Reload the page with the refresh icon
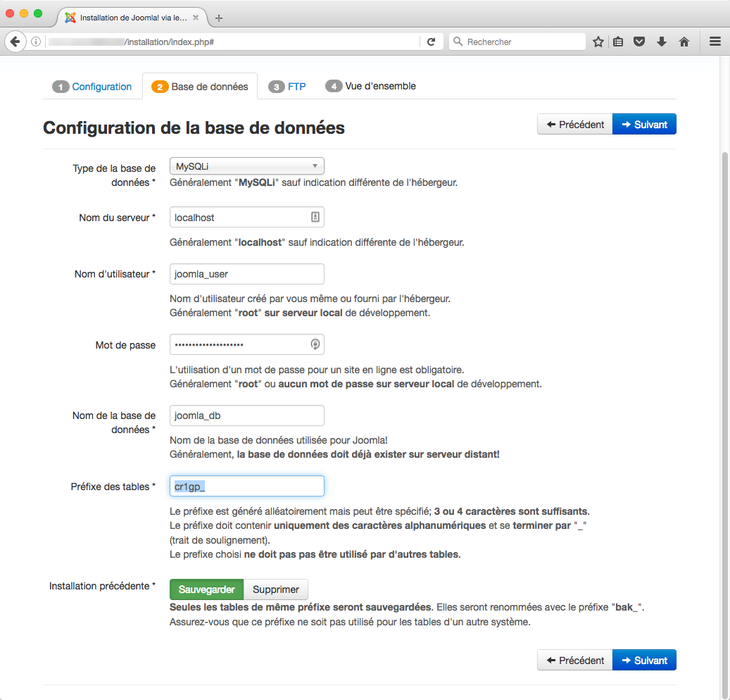The image size is (730, 700). coord(432,42)
